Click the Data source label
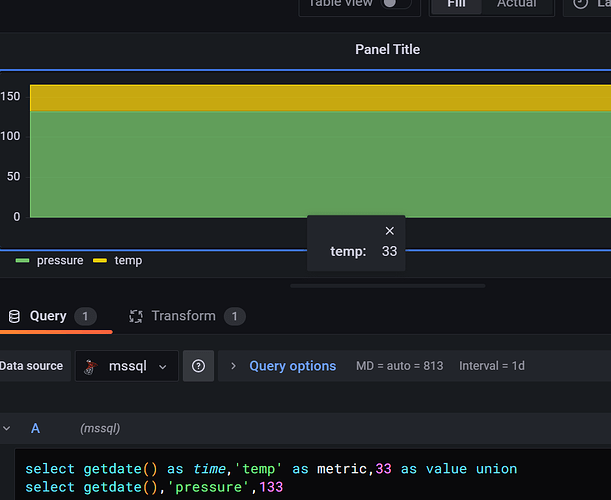 [31, 366]
